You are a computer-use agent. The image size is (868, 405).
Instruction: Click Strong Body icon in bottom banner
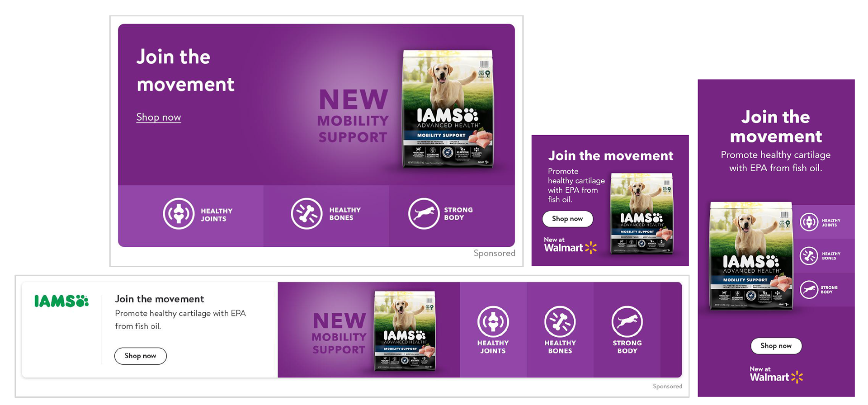click(627, 322)
